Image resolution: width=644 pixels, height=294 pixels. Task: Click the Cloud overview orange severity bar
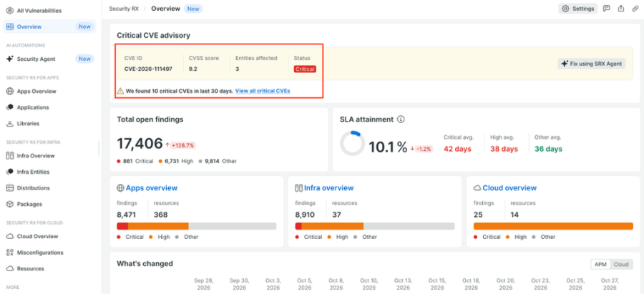(x=553, y=226)
